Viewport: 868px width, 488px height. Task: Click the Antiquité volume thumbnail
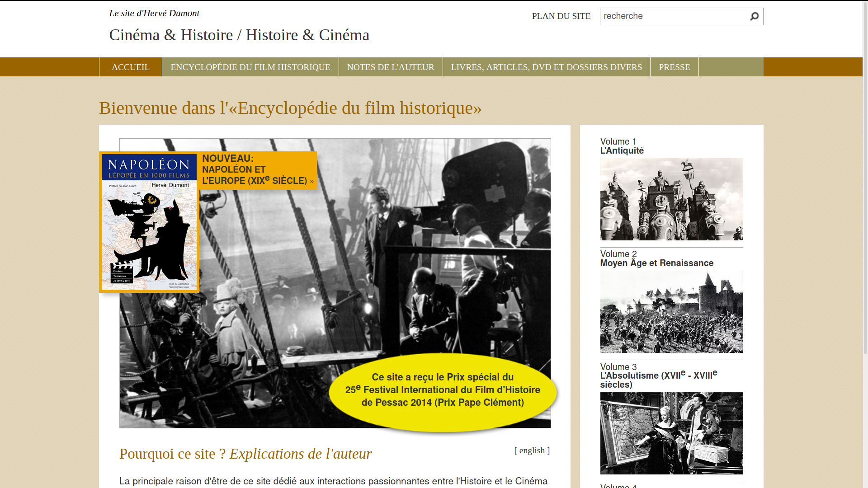(x=671, y=199)
